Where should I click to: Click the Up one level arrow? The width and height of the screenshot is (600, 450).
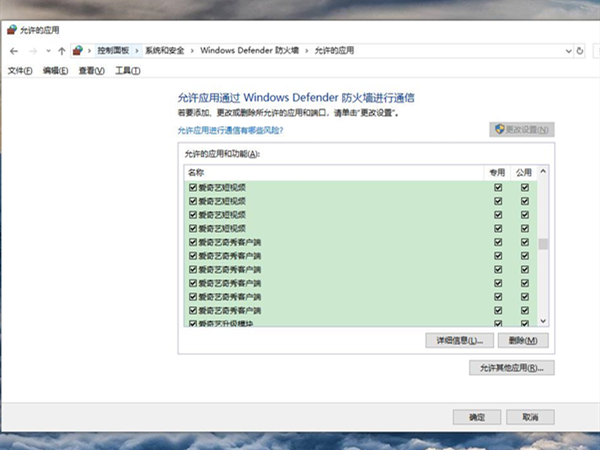(62, 50)
